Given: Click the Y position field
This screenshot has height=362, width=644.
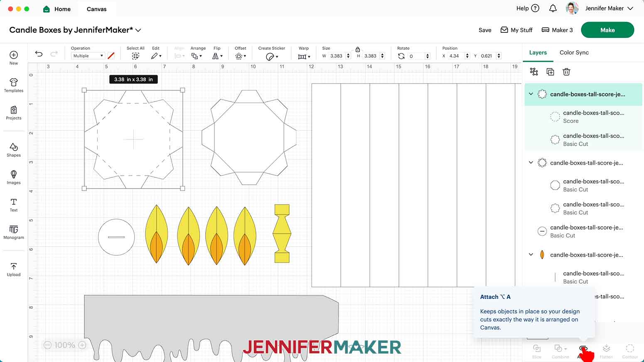Looking at the screenshot, I should pos(487,56).
